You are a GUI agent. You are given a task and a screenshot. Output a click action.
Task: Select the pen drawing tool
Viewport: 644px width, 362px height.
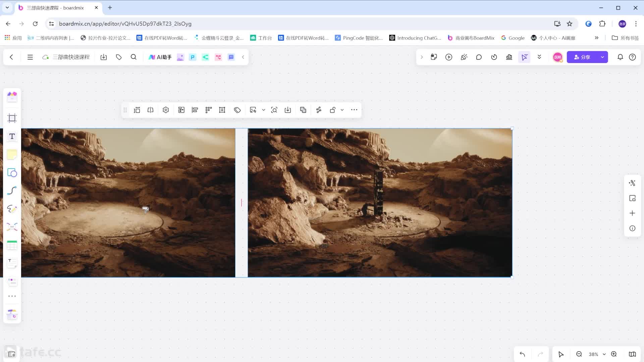(12, 209)
